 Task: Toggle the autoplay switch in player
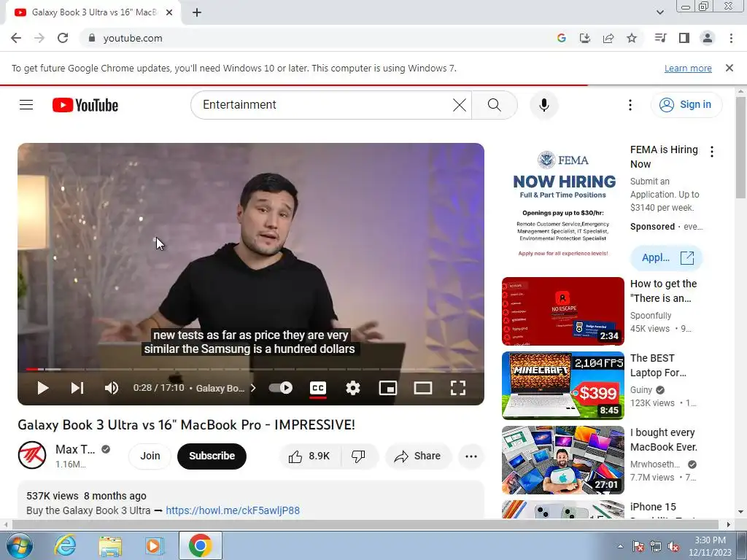(281, 388)
